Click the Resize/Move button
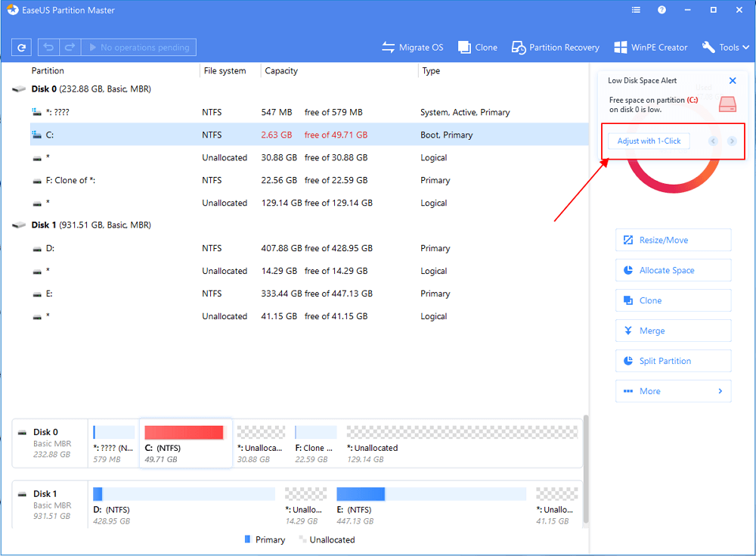756x556 pixels. [x=673, y=240]
